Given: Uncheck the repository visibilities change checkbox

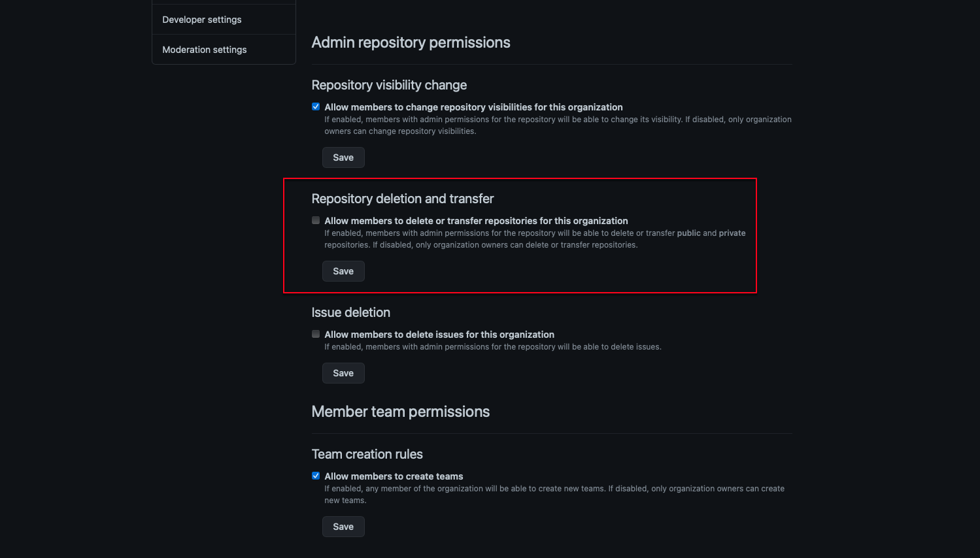Looking at the screenshot, I should (x=316, y=107).
